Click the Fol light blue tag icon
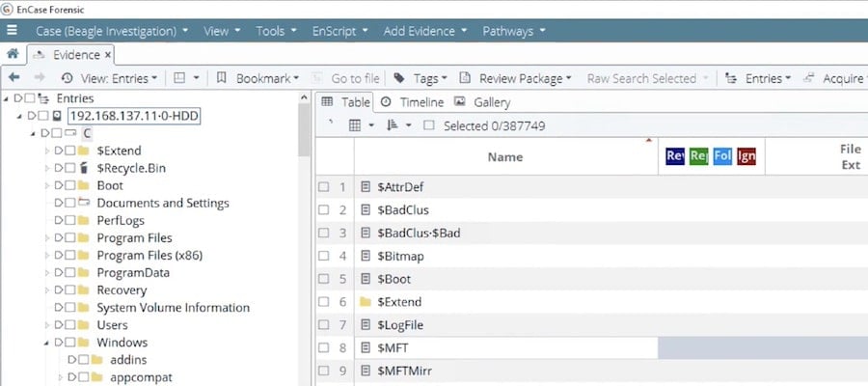868x386 pixels. click(x=722, y=156)
